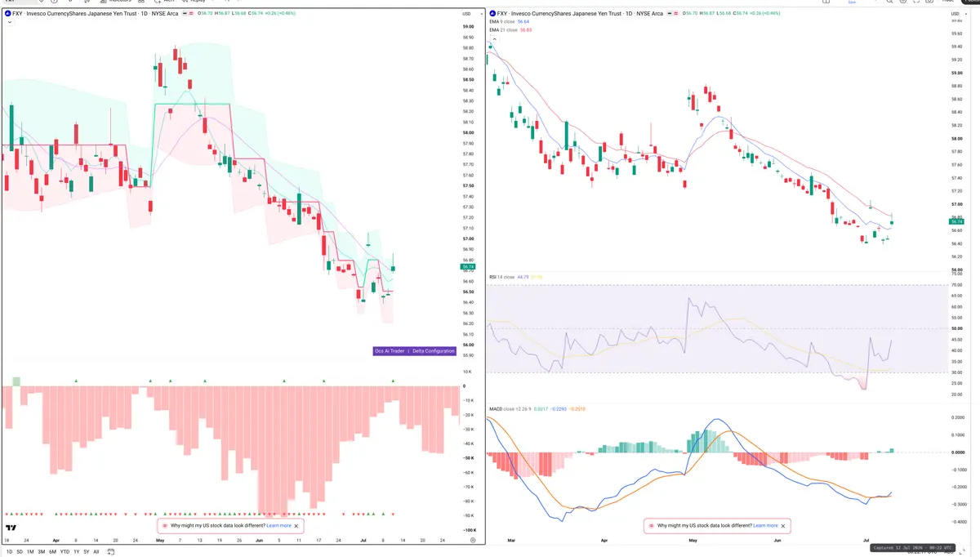
Task: Open left chart time axis settings gear
Action: tap(473, 540)
